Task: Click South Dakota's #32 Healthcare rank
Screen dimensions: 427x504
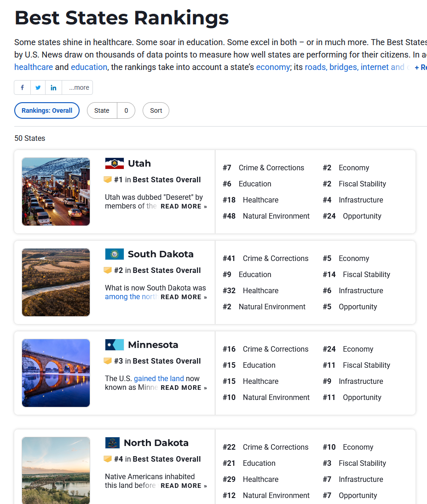Action: pos(251,290)
